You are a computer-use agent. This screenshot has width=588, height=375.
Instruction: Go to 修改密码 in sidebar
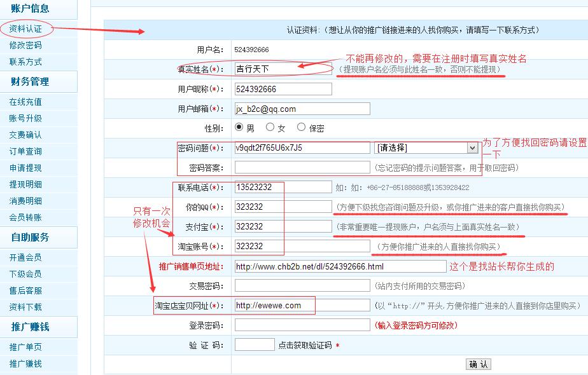25,45
